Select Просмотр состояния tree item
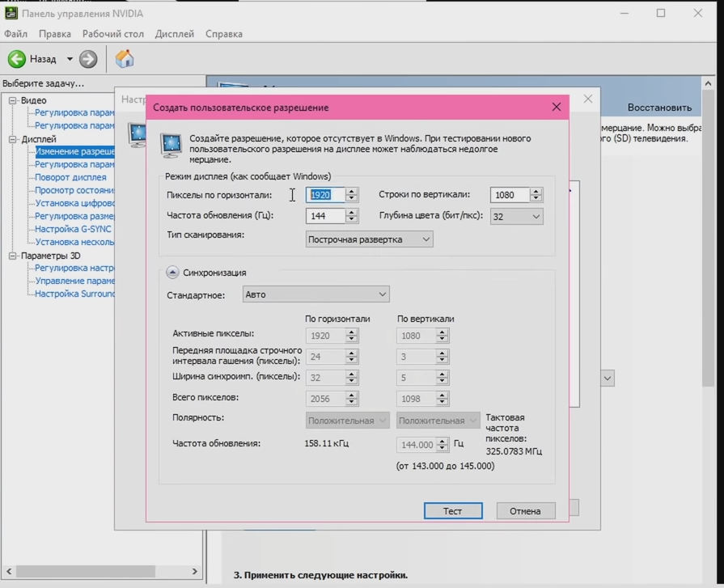This screenshot has width=724, height=588. tap(74, 190)
